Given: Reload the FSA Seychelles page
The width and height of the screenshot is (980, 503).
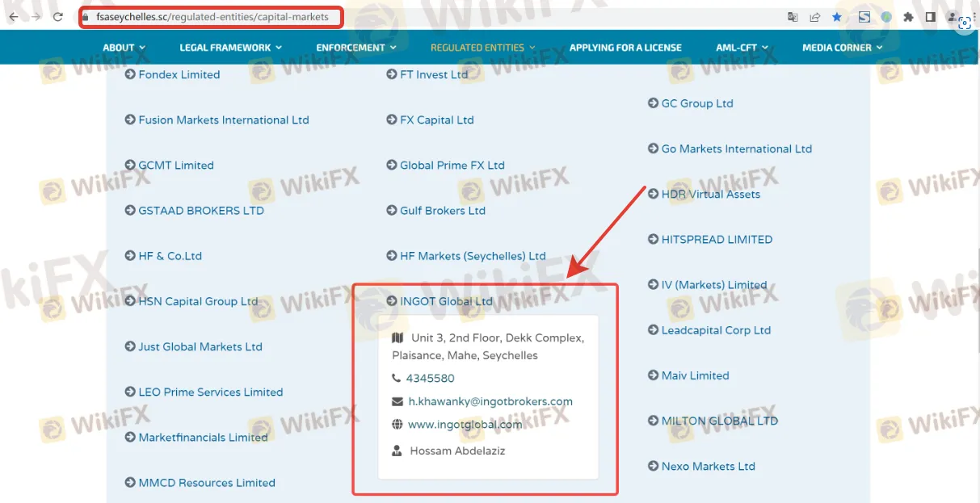Looking at the screenshot, I should pyautogui.click(x=57, y=16).
